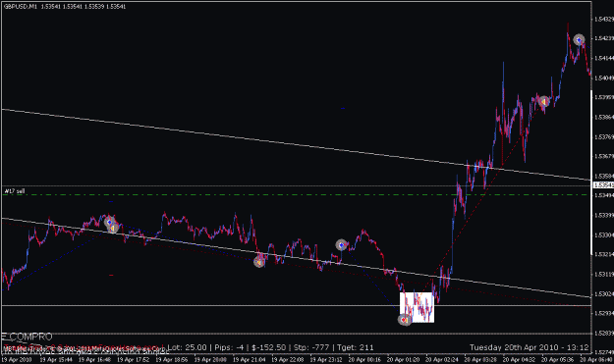
Task: Click the 20 Apr 02:24 time-axis label
Action: tap(442, 359)
